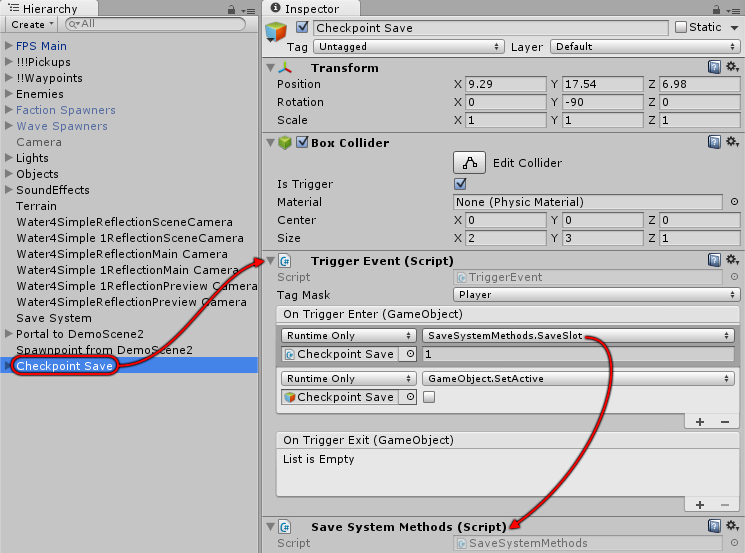Viewport: 745px width, 553px height.
Task: Select Portal to DemoScene2 object
Action: pyautogui.click(x=80, y=334)
